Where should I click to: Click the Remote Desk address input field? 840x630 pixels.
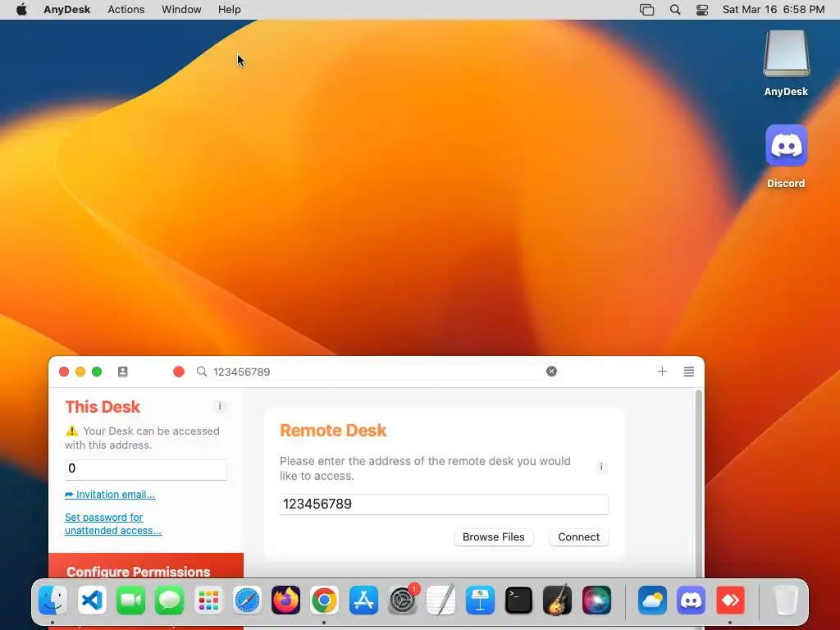444,504
